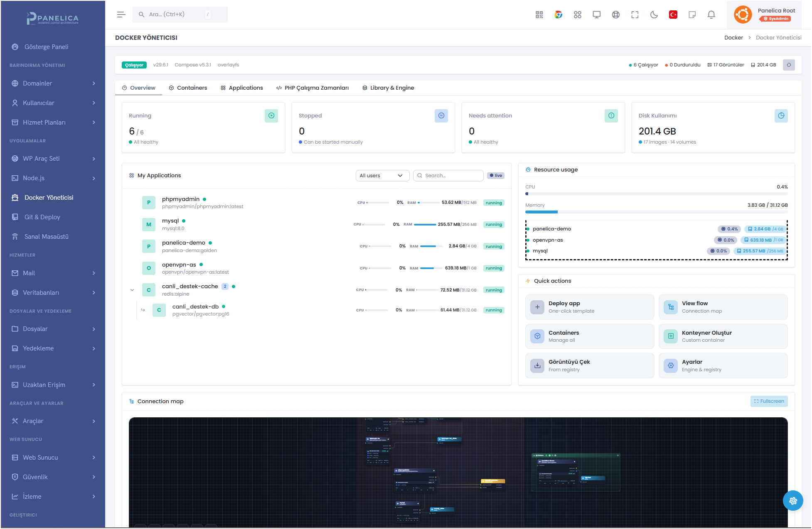Focus the top Ara search field
Image resolution: width=812 pixels, height=529 pixels.
[180, 15]
